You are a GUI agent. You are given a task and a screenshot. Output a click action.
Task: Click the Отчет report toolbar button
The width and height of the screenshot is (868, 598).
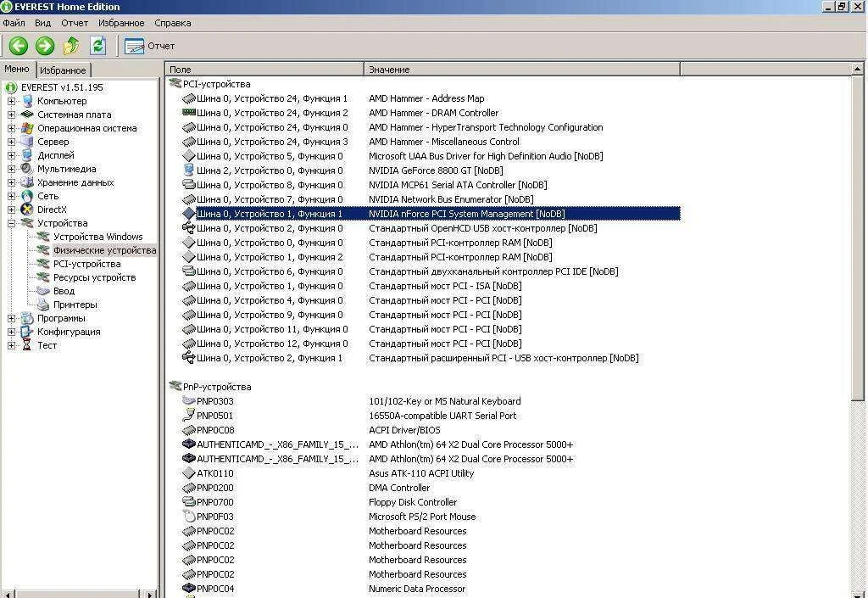149,47
